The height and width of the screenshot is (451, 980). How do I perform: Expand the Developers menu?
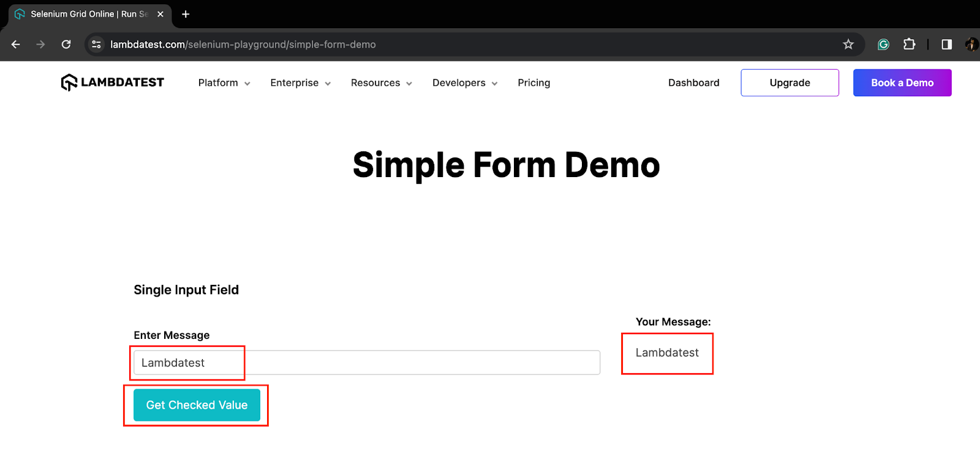(465, 83)
